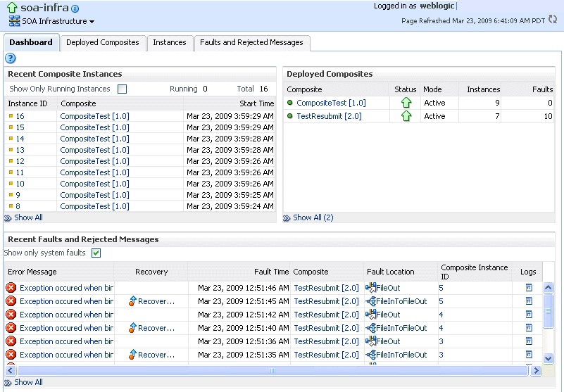Screen dimensions: 564x392
Task: Click Recover link on 12:51:45 AM fault
Action: [x=156, y=301]
